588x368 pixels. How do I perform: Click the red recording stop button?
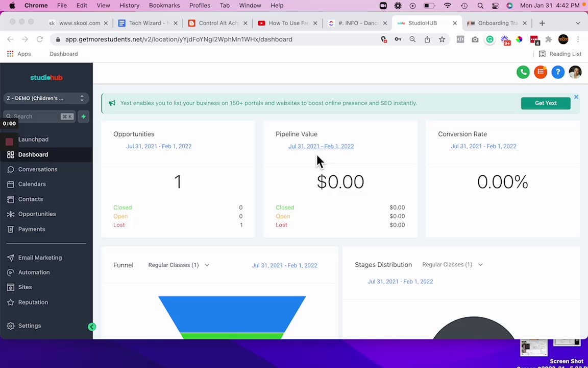9,142
